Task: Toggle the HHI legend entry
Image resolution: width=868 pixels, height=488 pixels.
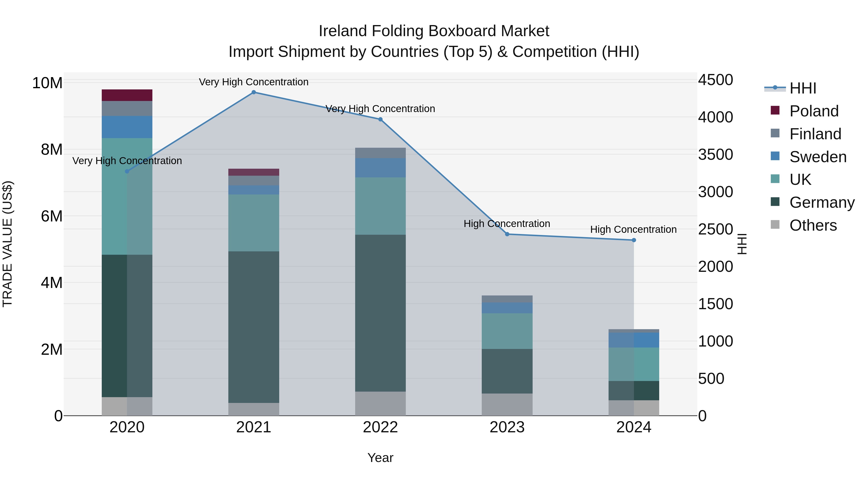Action: 791,88
